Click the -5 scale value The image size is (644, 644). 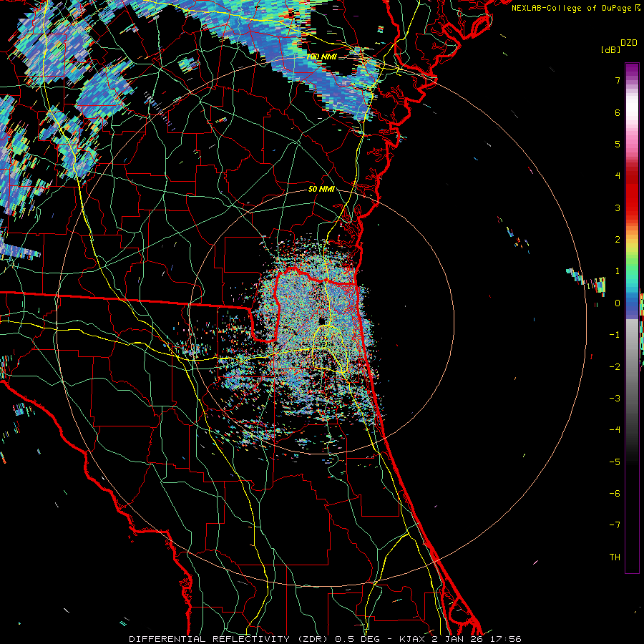[615, 462]
